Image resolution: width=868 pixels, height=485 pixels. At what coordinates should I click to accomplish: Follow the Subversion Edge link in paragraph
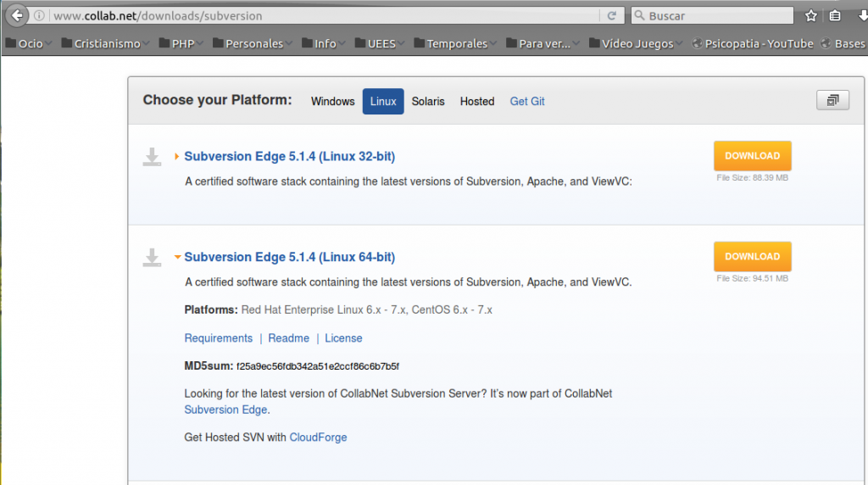pos(225,410)
